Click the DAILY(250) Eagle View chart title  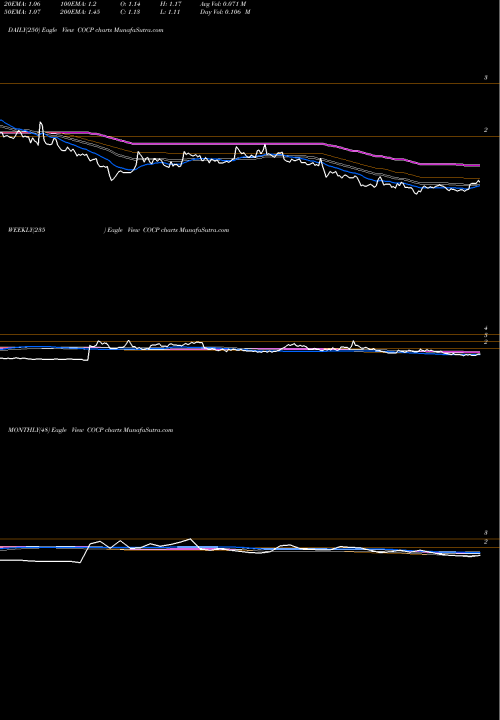[x=85, y=30]
